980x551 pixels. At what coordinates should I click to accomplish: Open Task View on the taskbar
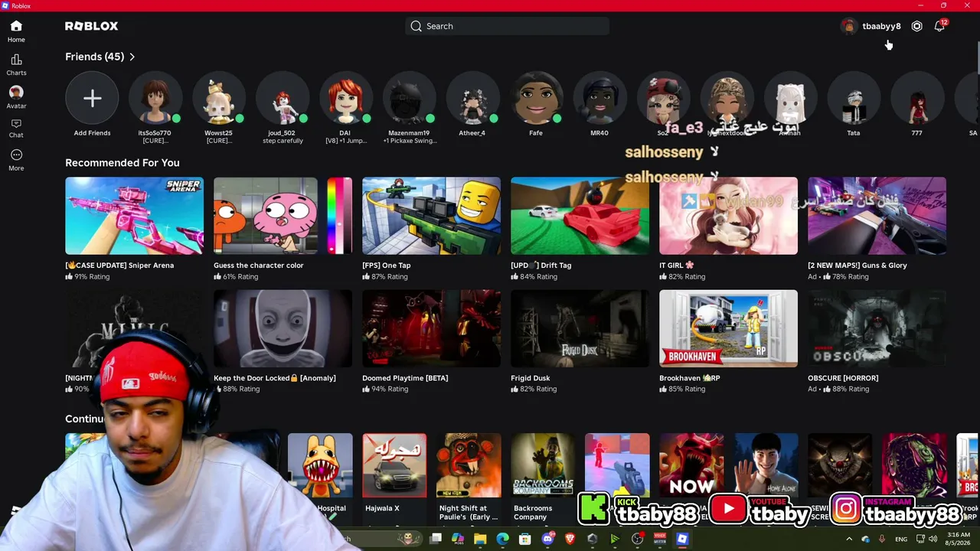point(436,539)
